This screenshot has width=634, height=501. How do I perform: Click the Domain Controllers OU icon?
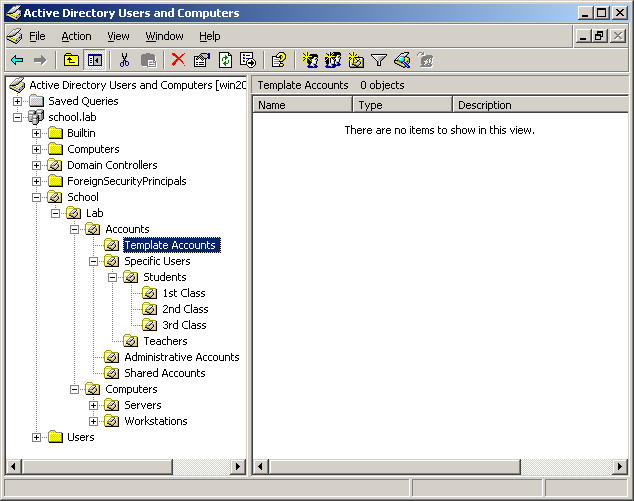coord(55,165)
